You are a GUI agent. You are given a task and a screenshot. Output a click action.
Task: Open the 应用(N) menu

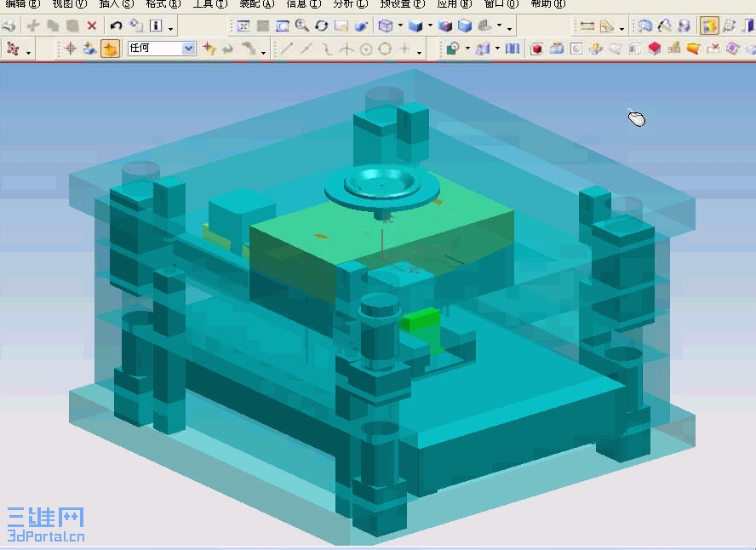coord(454,4)
